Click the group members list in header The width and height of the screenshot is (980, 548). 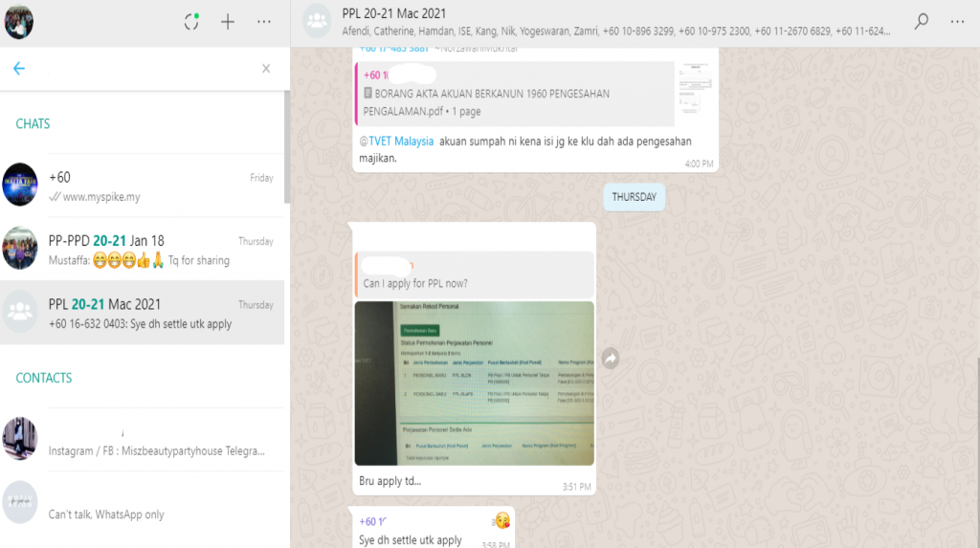pos(615,31)
